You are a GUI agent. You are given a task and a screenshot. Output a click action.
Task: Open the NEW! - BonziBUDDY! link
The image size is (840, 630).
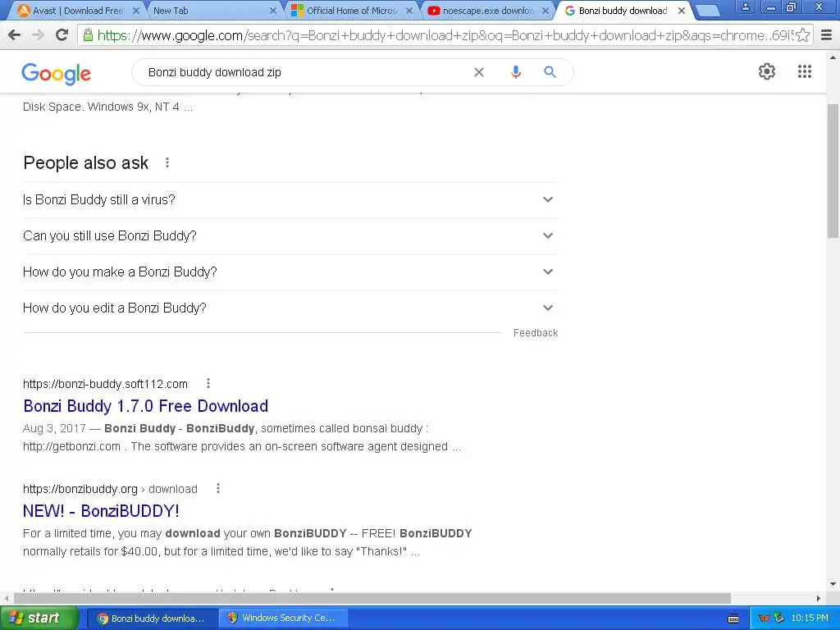coord(101,511)
